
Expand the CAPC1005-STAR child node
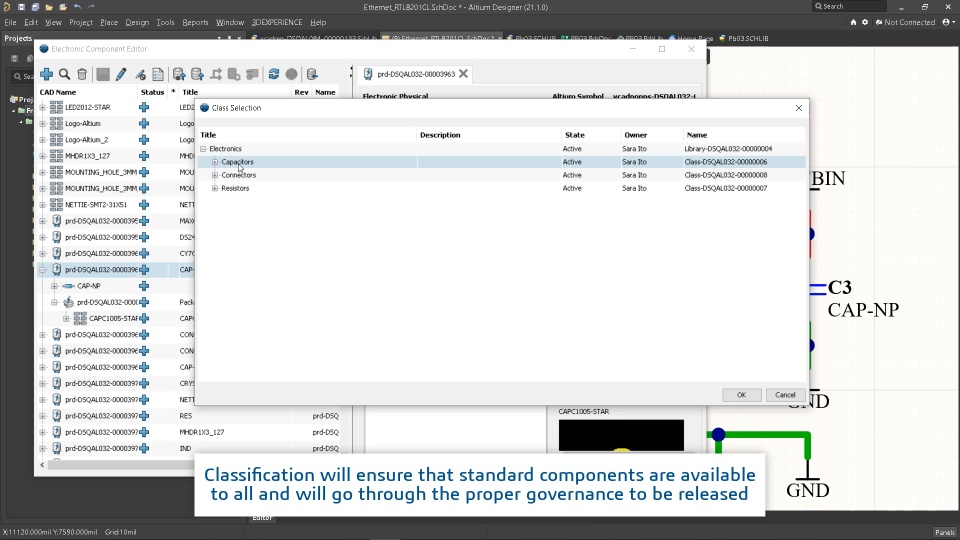(66, 318)
